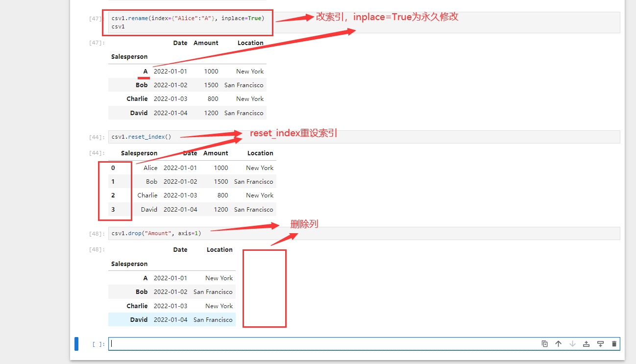Click Charlie label in drop output table
636x364 pixels.
click(137, 306)
